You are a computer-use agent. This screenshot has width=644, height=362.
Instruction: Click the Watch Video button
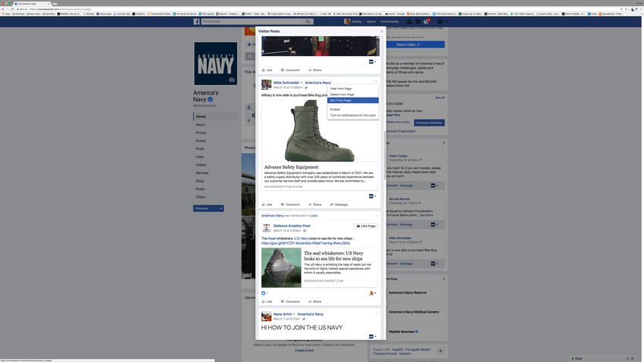(x=415, y=45)
